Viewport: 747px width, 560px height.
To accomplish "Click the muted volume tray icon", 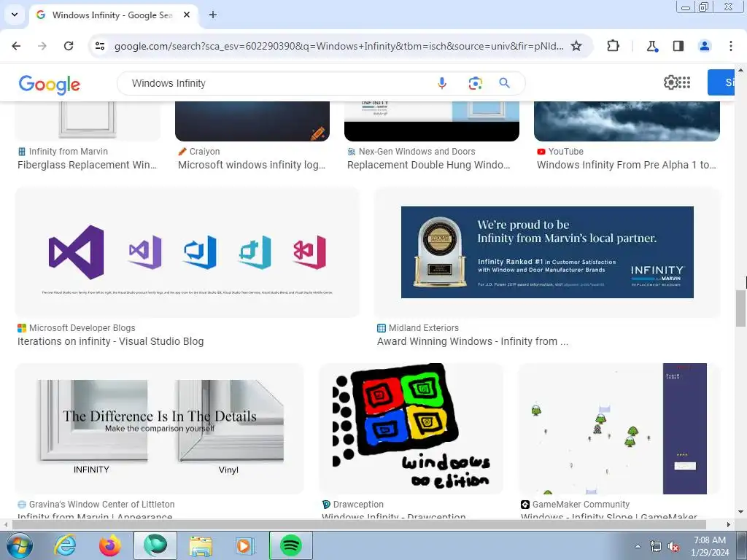I will [673, 547].
